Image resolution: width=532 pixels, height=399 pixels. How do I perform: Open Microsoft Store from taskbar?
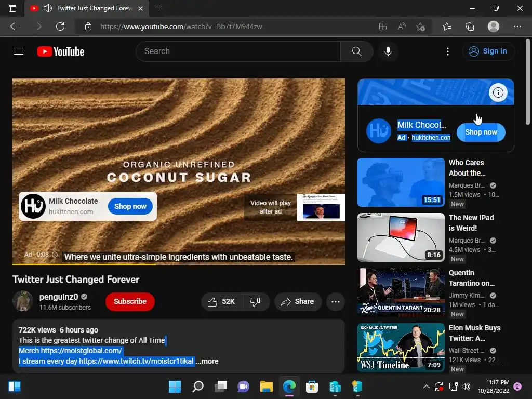click(312, 387)
